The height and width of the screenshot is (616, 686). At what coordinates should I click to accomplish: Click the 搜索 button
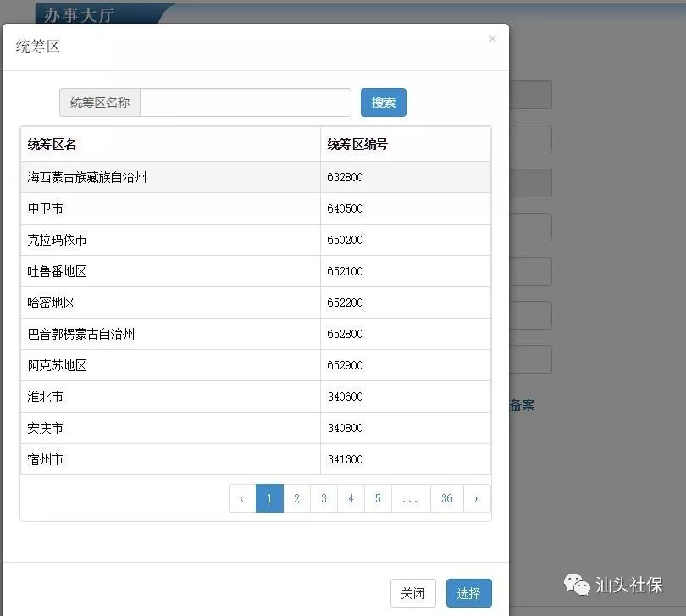point(384,103)
